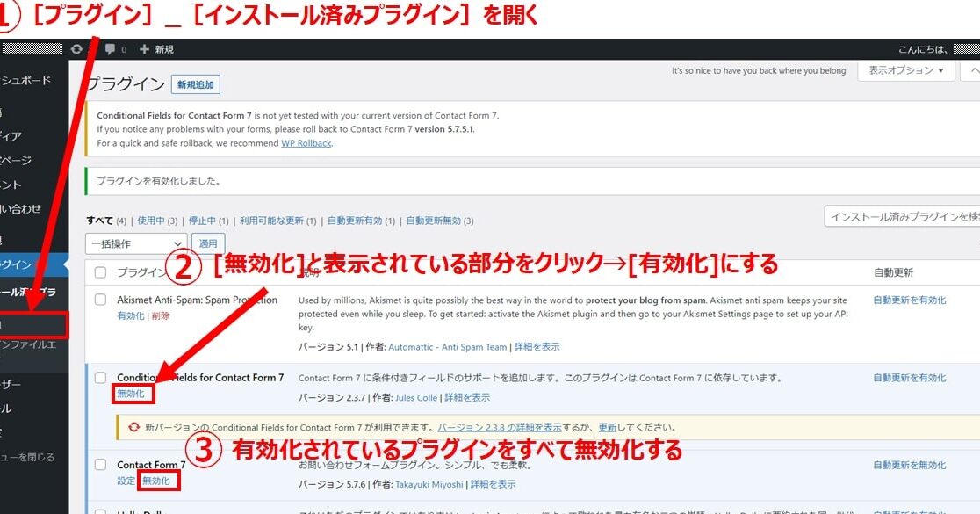Check Conditional Fields for Contact Form 7 checkbox
This screenshot has height=514, width=980.
pyautogui.click(x=100, y=377)
